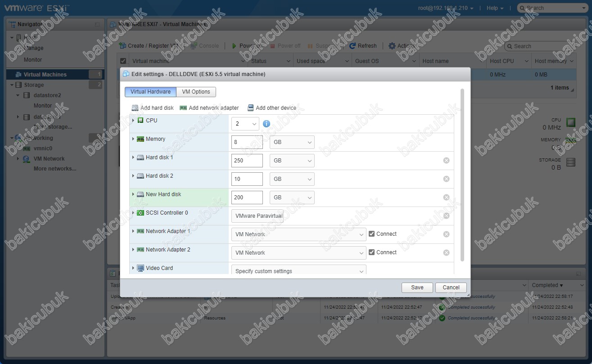Click the Refresh icon in VM toolbar

[353, 46]
